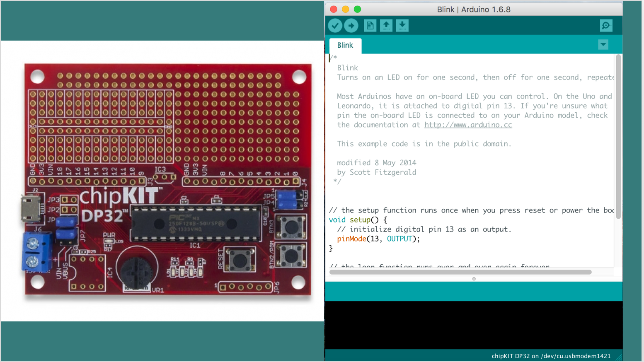Select the Blink sketch tab label
644x362 pixels.
345,45
